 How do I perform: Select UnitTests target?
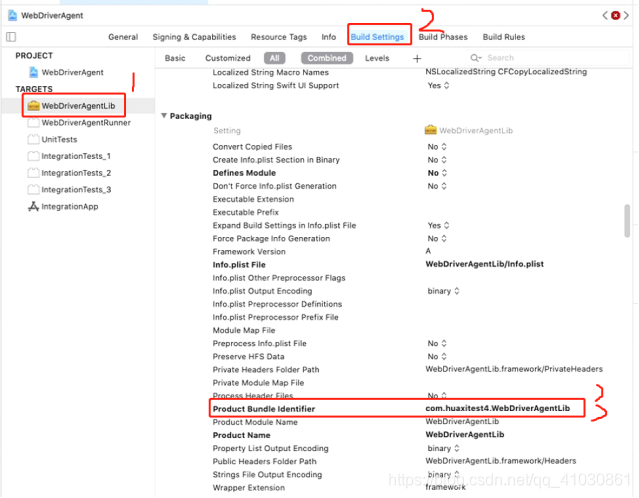pos(59,139)
